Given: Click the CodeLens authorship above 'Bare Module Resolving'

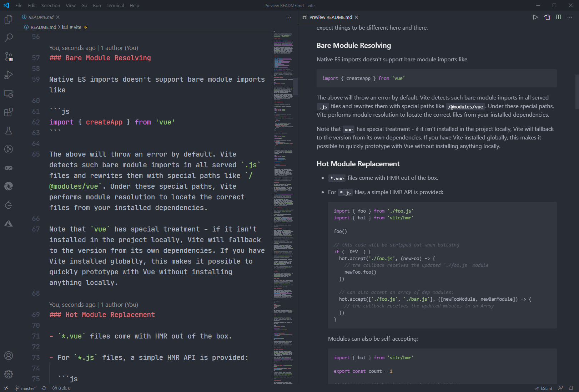Looking at the screenshot, I should pyautogui.click(x=94, y=48).
